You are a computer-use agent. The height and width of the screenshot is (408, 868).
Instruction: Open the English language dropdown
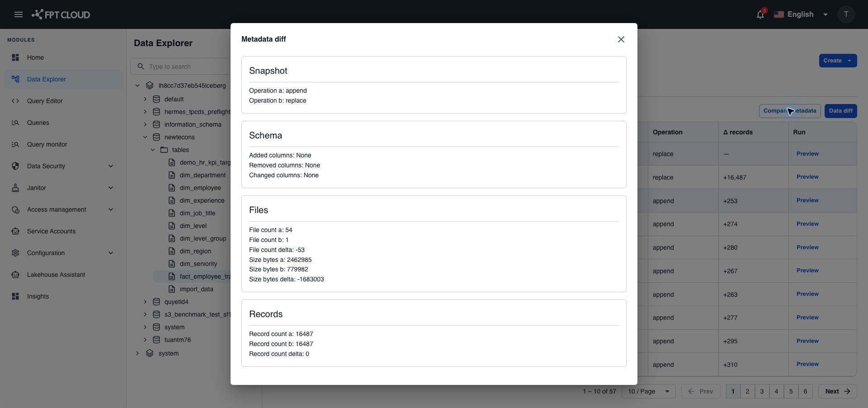(x=801, y=14)
